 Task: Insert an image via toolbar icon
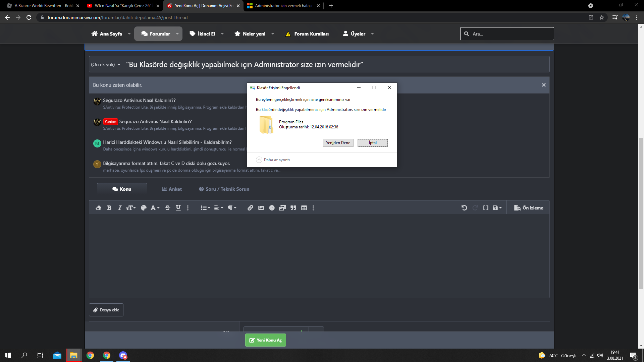[x=261, y=208]
